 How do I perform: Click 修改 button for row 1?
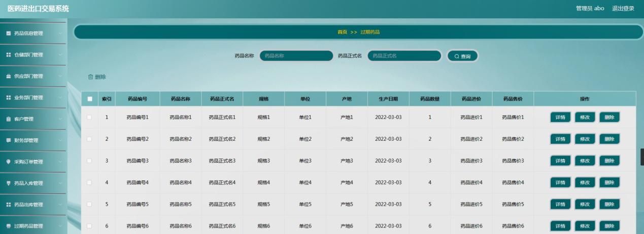tap(585, 118)
